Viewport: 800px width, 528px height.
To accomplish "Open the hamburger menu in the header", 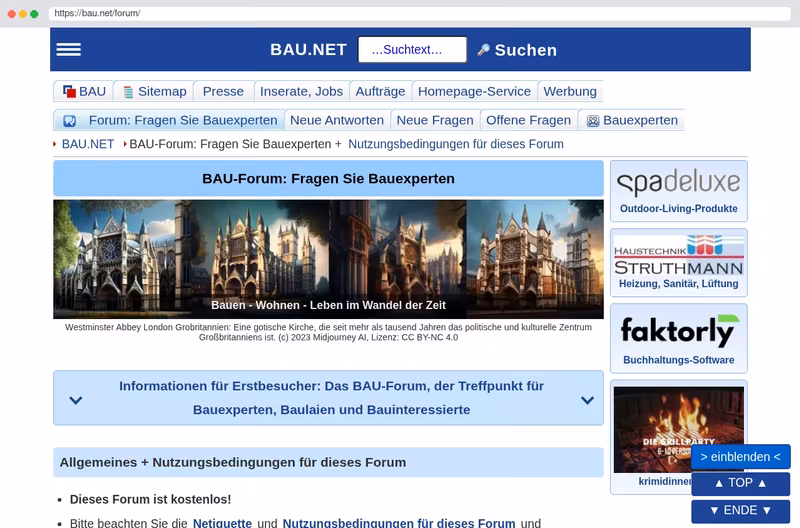I will coord(68,49).
